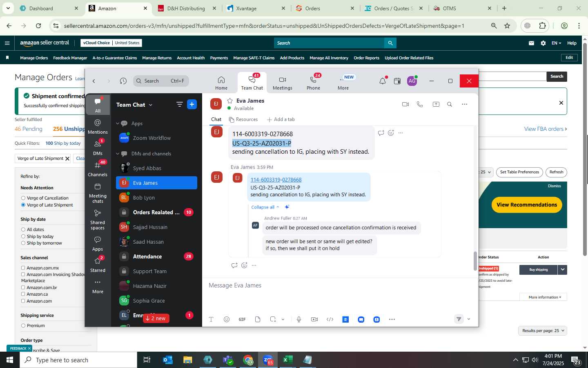Insert a GIF in message
This screenshot has height=368, width=588.
242,319
